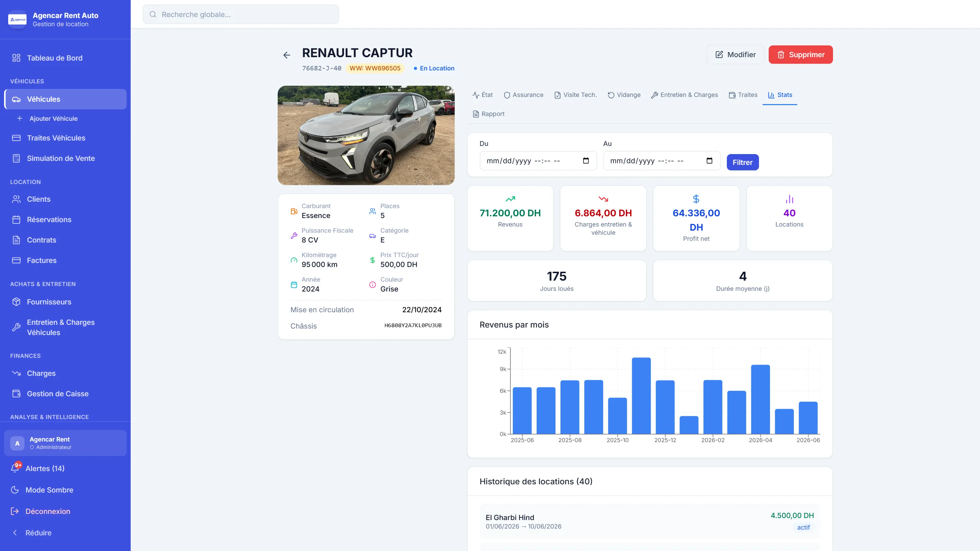Click the user avatar letter A
Viewport: 980px width, 551px height.
point(17,443)
